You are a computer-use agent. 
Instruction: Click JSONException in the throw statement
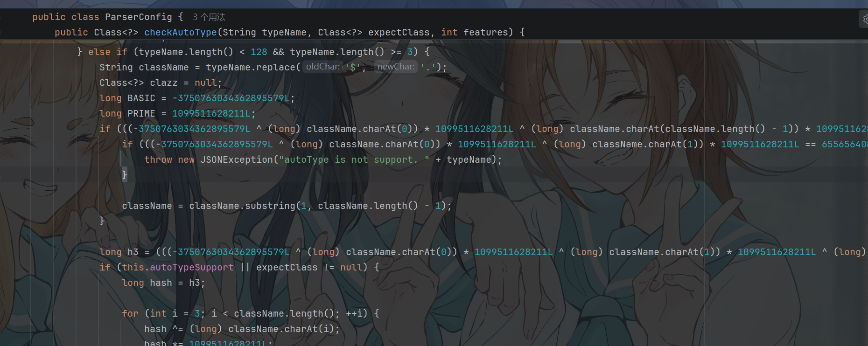click(x=237, y=160)
